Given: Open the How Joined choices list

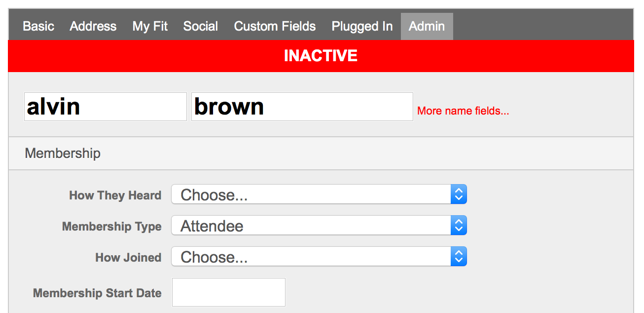Looking at the screenshot, I should point(316,256).
